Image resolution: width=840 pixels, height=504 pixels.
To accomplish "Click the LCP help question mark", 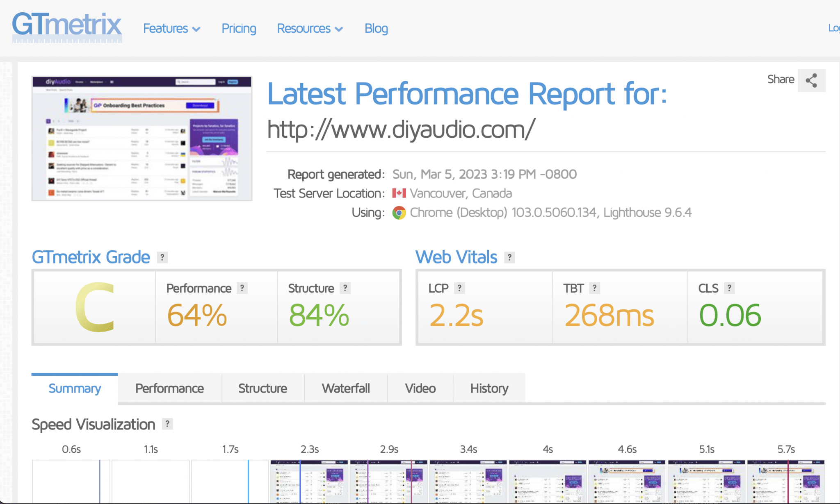I will 459,288.
